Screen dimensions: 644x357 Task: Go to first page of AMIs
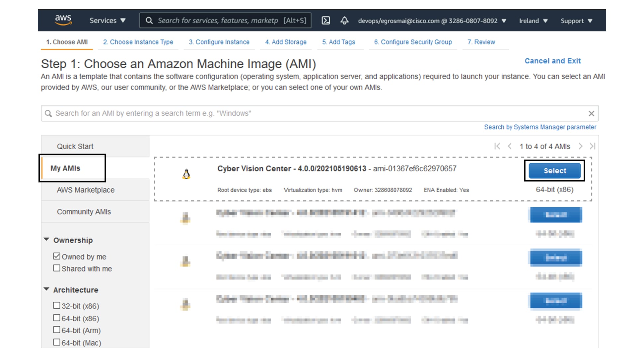coord(497,146)
